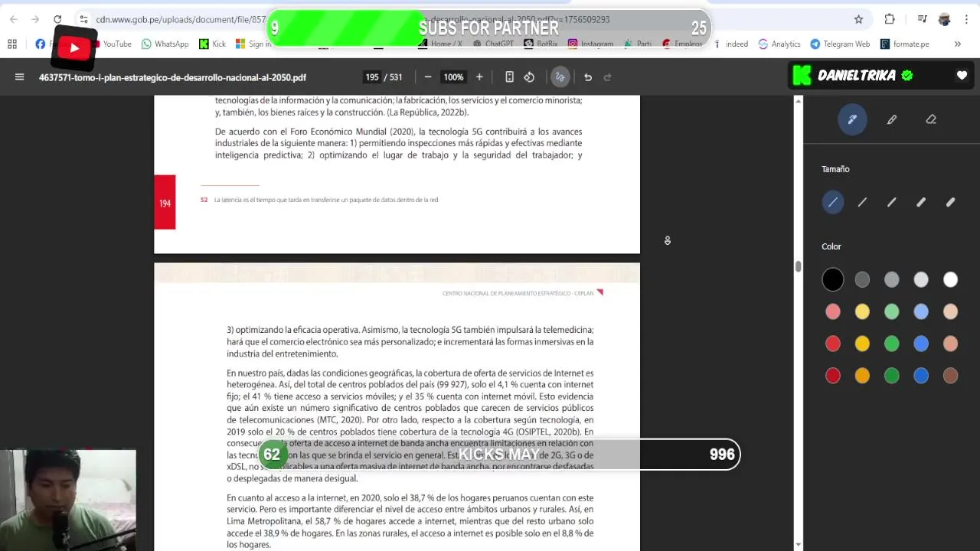
Task: Pick the dark gray swatch beside black
Action: (862, 280)
